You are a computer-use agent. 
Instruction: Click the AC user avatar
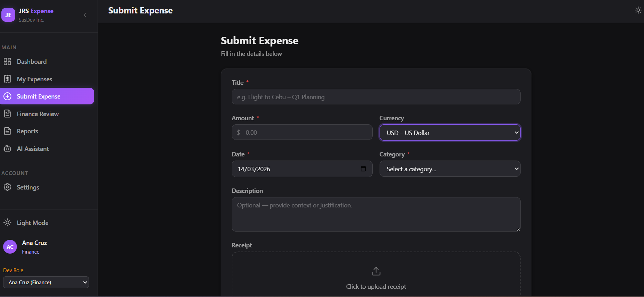pyautogui.click(x=10, y=247)
